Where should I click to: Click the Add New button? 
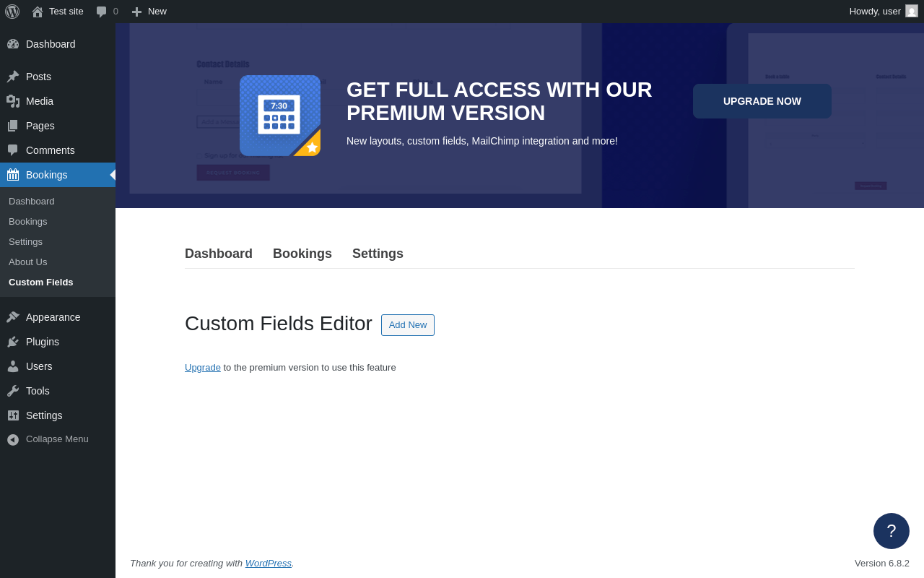pyautogui.click(x=408, y=325)
